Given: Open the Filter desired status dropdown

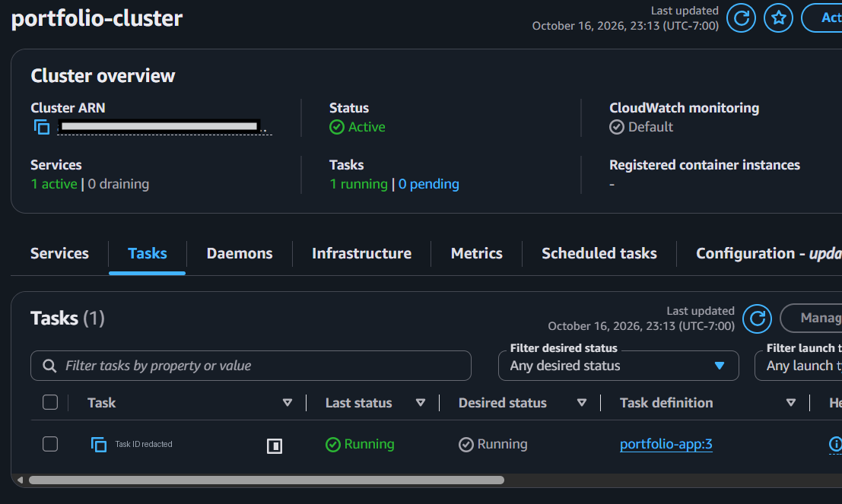Looking at the screenshot, I should pos(618,366).
